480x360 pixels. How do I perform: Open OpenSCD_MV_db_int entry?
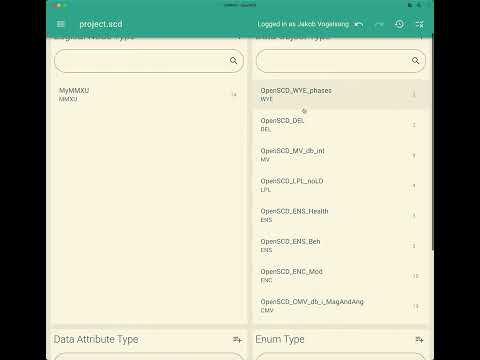click(x=341, y=155)
